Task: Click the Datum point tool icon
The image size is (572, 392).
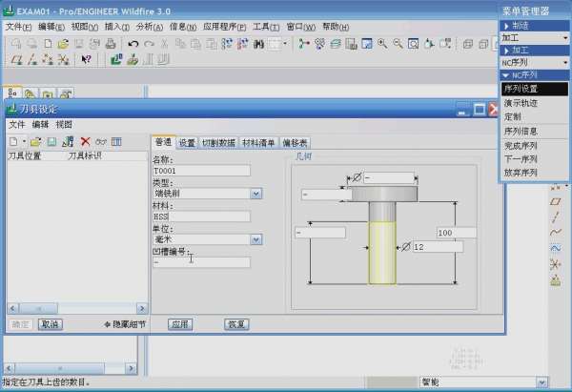Action: (48, 59)
